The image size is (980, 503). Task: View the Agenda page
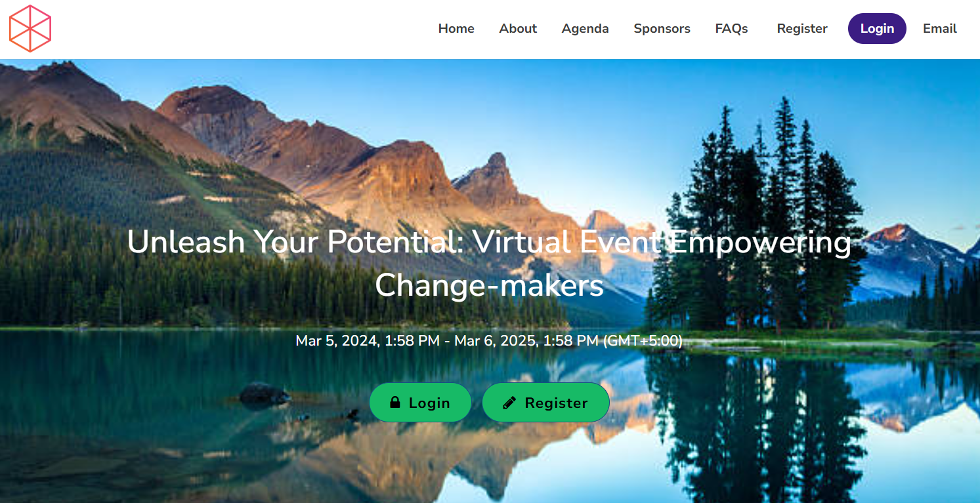click(x=585, y=29)
